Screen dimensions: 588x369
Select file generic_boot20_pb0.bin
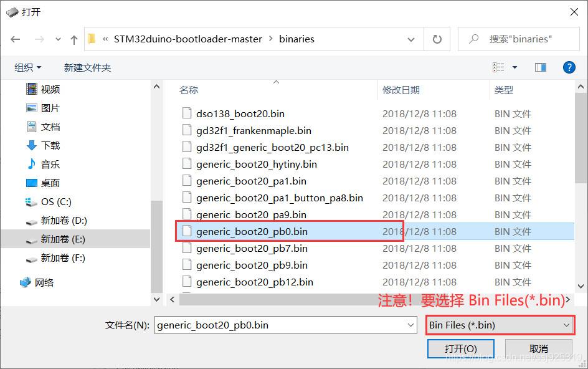[252, 232]
